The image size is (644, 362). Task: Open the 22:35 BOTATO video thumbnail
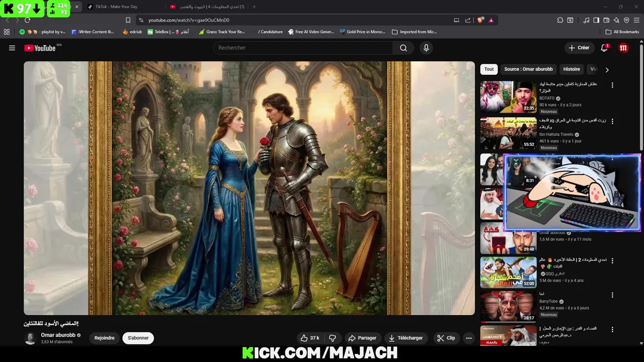coord(508,97)
